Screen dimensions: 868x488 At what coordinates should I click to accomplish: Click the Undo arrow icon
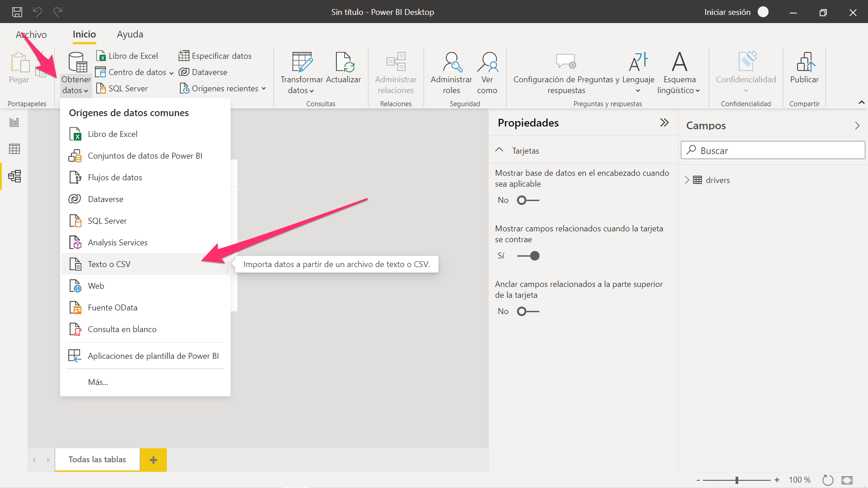38,12
